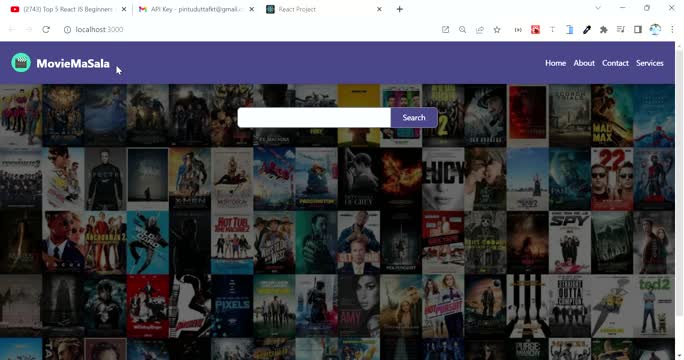Viewport: 684px width, 360px height.
Task: Click the LUCY movie poster
Action: (443, 179)
